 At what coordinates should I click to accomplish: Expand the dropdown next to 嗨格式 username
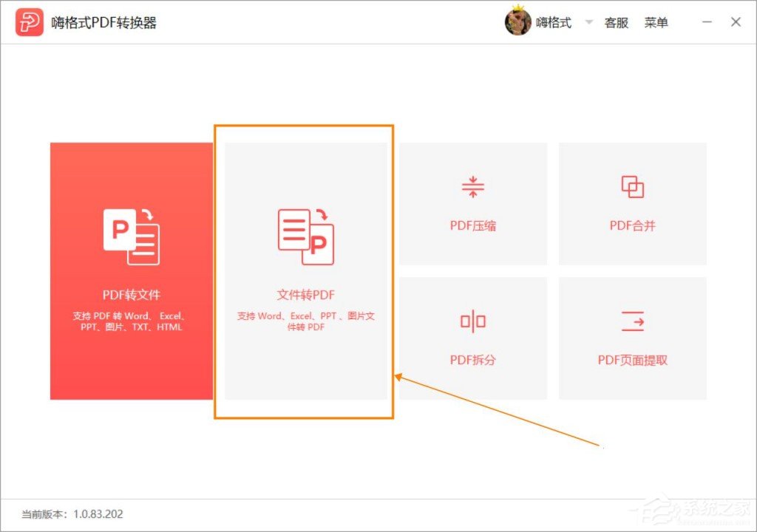click(588, 22)
